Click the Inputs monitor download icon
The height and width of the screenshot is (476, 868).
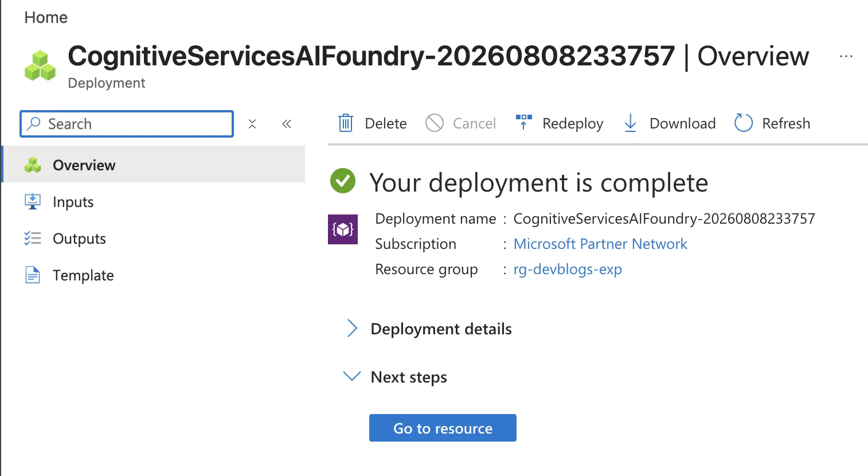click(x=33, y=202)
